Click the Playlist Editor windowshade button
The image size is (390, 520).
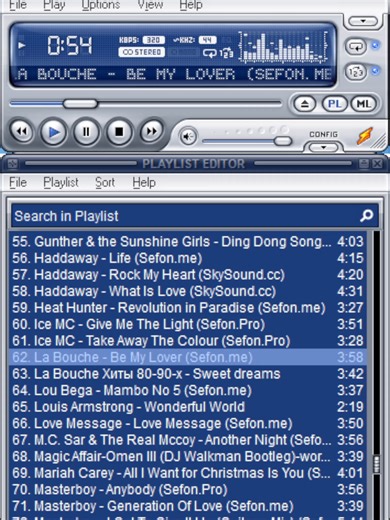tap(364, 164)
